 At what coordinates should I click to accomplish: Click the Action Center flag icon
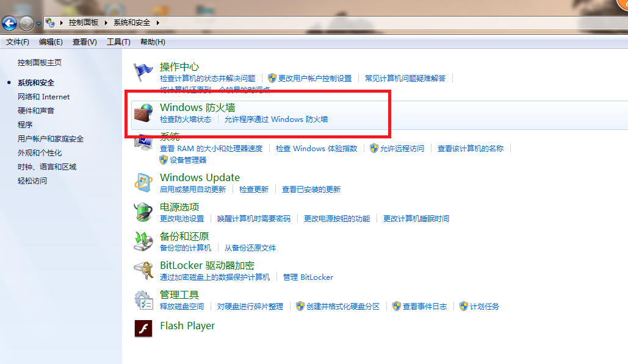pos(143,73)
